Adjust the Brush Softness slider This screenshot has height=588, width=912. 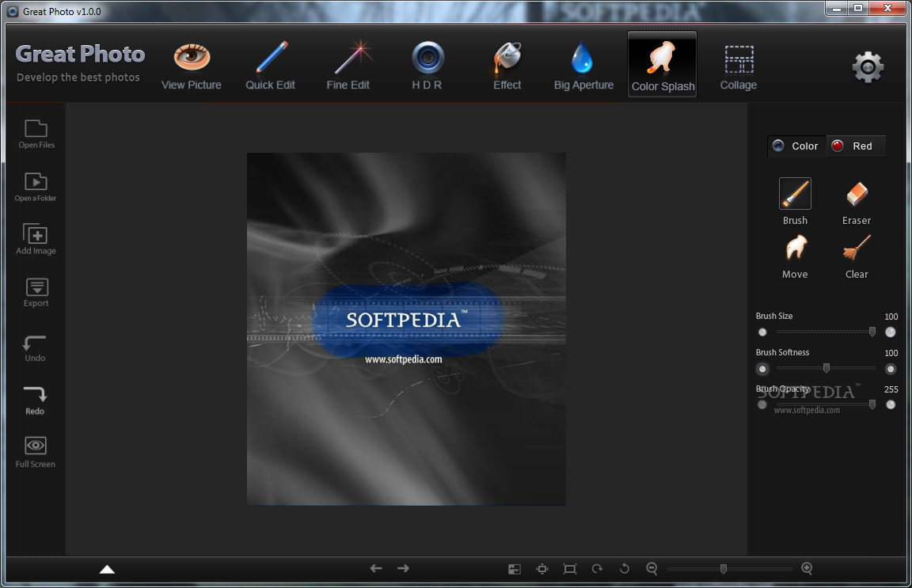pyautogui.click(x=826, y=368)
